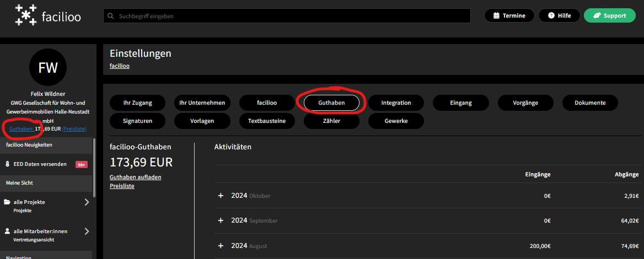Click the Guthaben aufladen link
The width and height of the screenshot is (644, 259).
coord(136,177)
